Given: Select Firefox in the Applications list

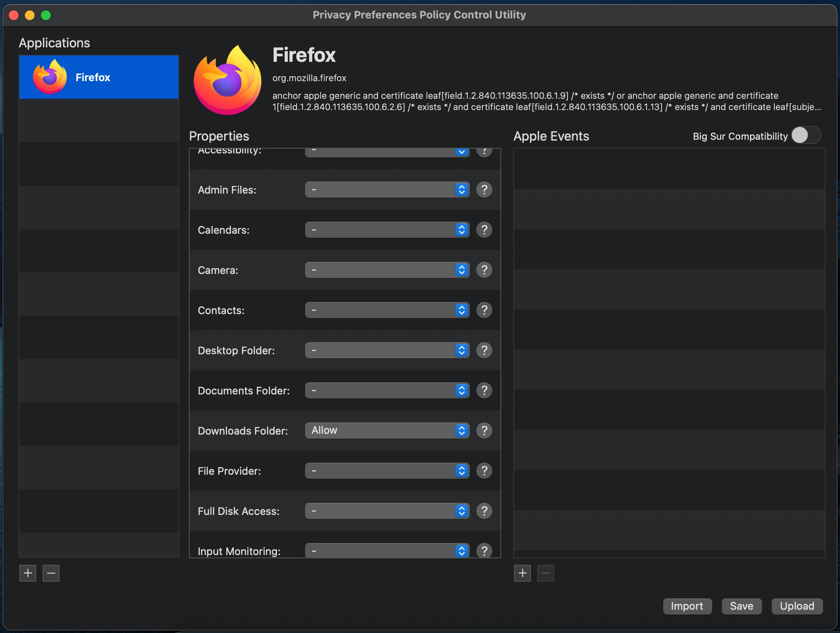Looking at the screenshot, I should (x=99, y=77).
